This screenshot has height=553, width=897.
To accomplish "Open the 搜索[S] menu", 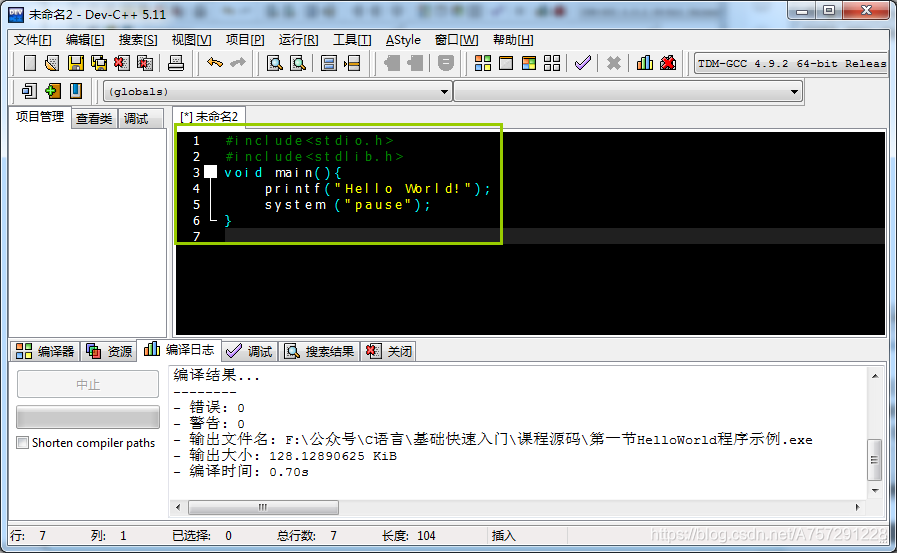I will 138,40.
